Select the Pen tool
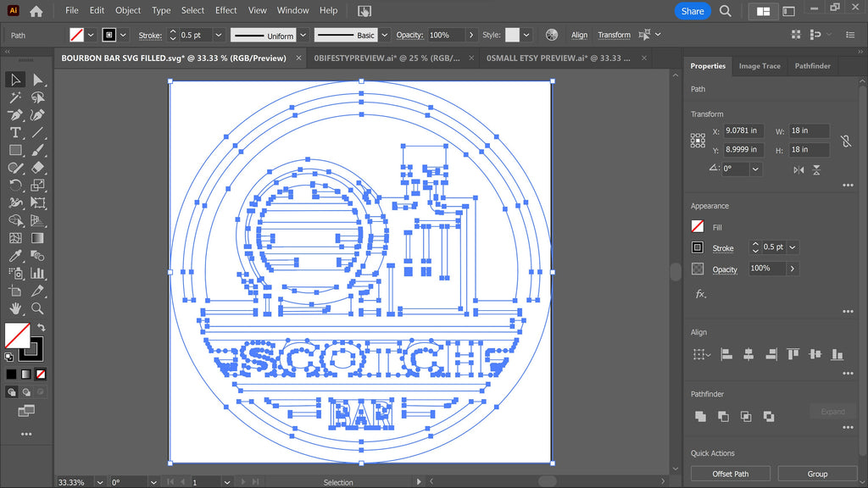The height and width of the screenshot is (488, 868). click(x=15, y=115)
